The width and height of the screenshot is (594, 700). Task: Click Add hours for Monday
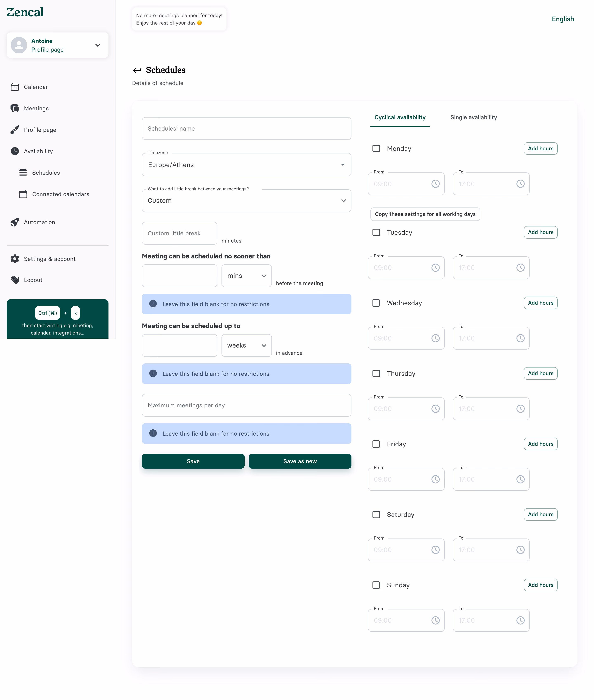pos(540,148)
